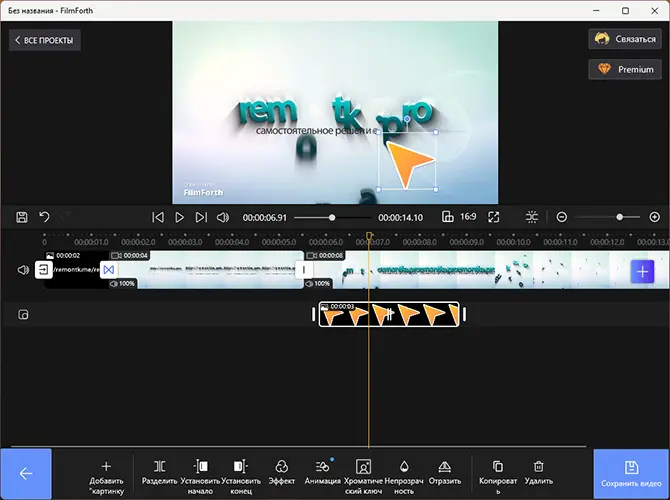Add a new clip with the blue plus button
Viewport: 670px width, 500px height.
642,271
